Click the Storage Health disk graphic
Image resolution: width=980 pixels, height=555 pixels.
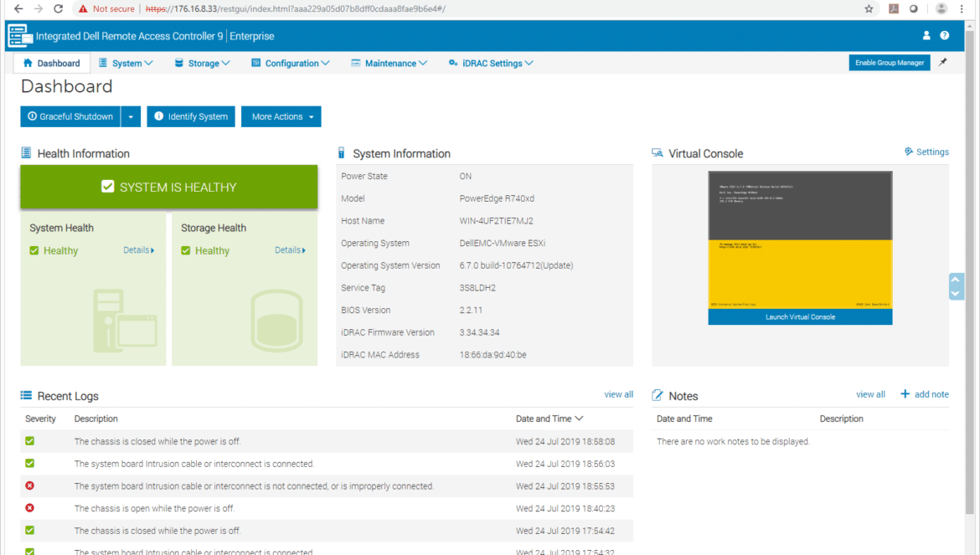[277, 321]
